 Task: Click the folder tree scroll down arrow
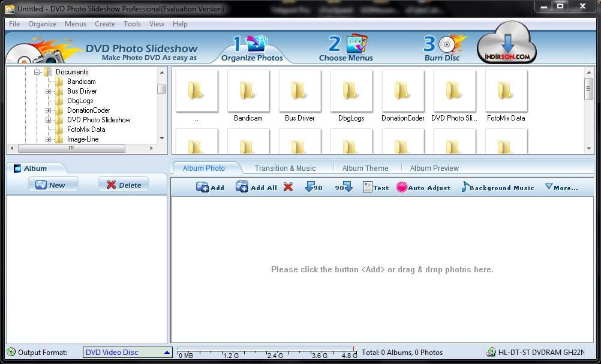point(162,139)
